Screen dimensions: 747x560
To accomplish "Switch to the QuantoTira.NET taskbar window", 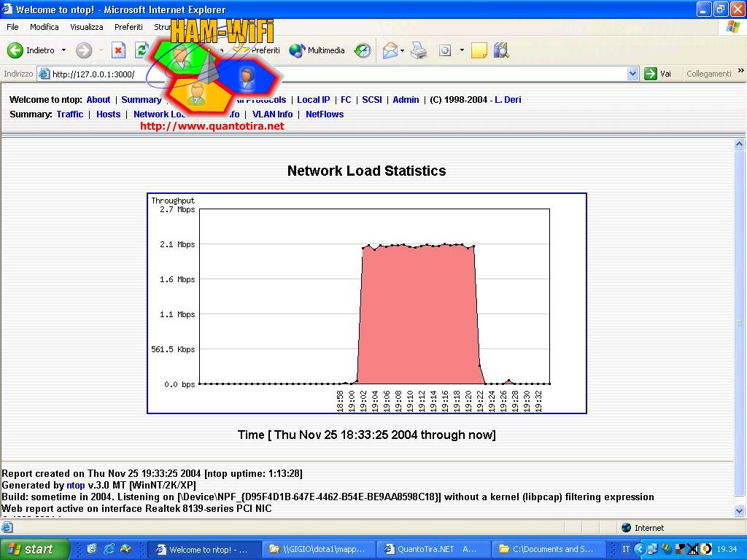I will coord(433,549).
